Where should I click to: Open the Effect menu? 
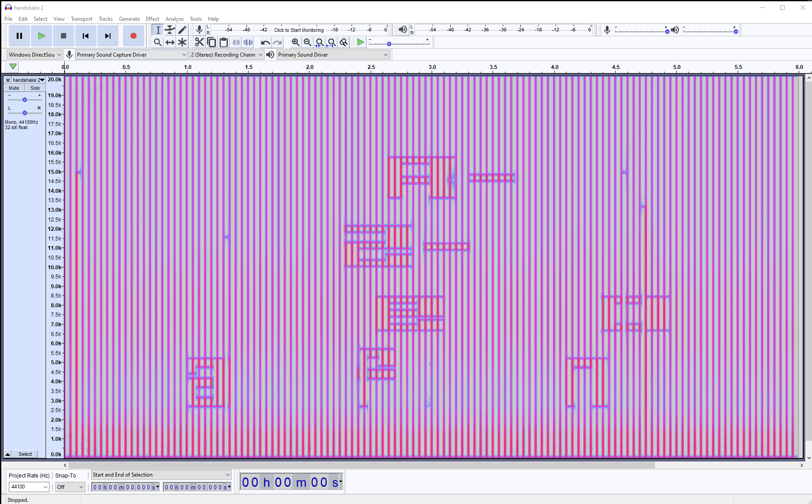pos(153,19)
